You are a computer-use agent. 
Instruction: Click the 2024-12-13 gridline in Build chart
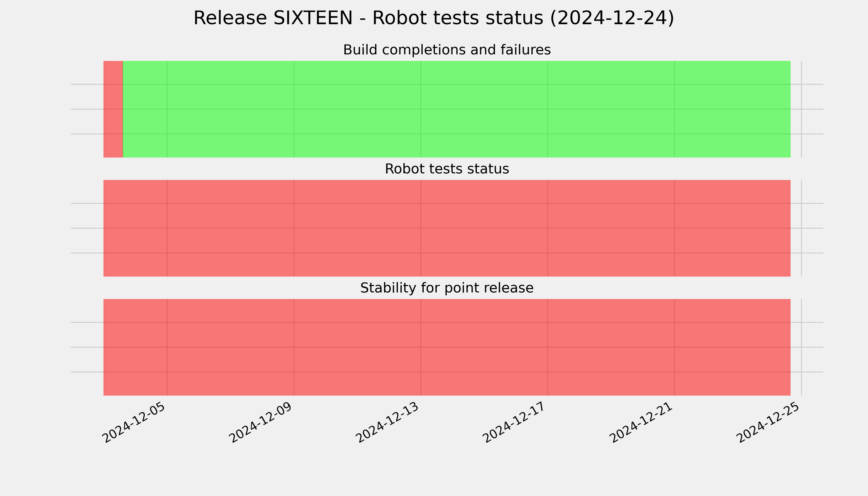(x=421, y=109)
